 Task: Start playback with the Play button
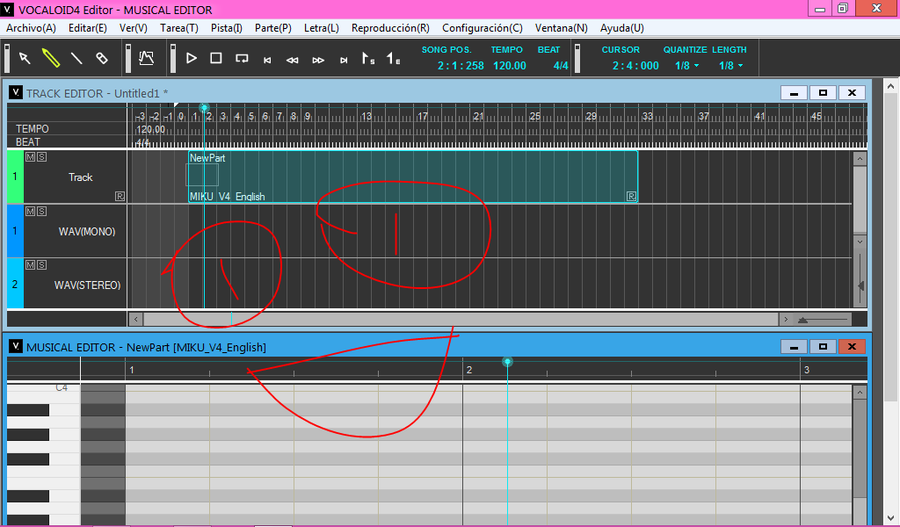pyautogui.click(x=191, y=58)
